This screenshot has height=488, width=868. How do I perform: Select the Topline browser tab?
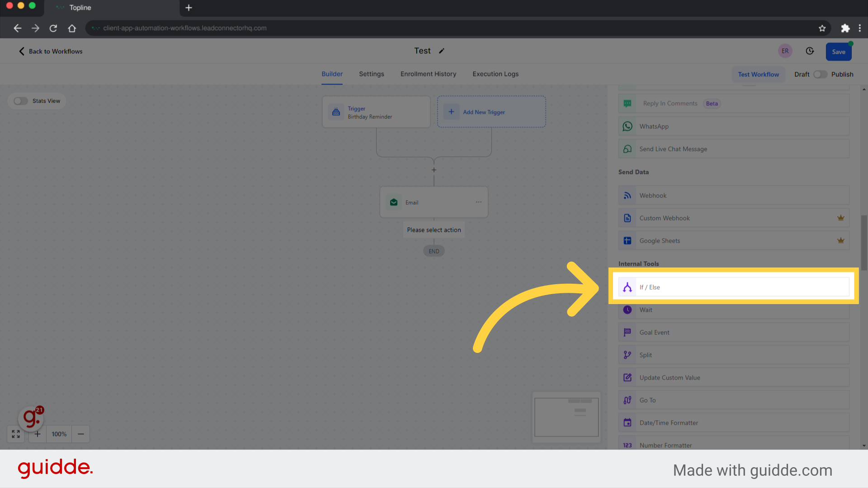(112, 8)
